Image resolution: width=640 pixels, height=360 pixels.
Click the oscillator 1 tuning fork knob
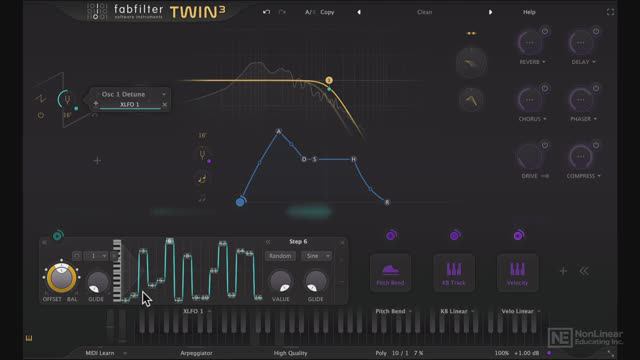click(x=66, y=99)
